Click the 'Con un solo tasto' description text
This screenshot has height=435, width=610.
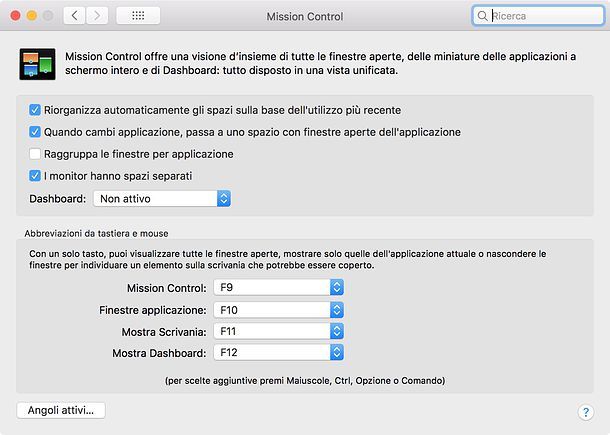pyautogui.click(x=287, y=260)
